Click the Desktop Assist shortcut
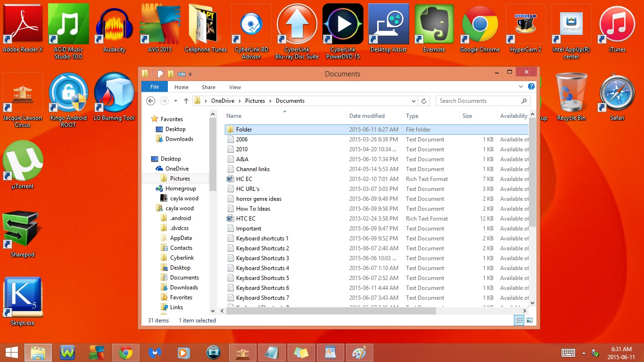 pos(388,28)
